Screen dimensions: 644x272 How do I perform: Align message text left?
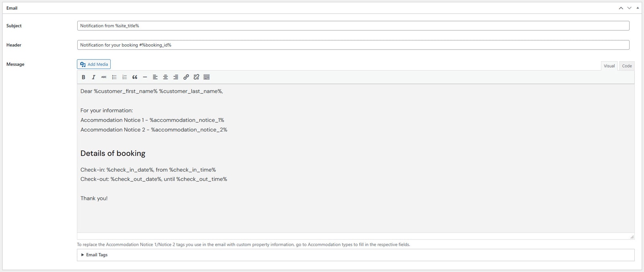point(155,77)
